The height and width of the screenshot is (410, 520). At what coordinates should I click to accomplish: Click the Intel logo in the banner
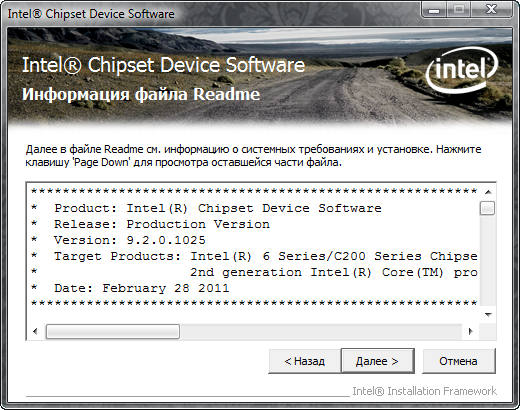click(462, 69)
